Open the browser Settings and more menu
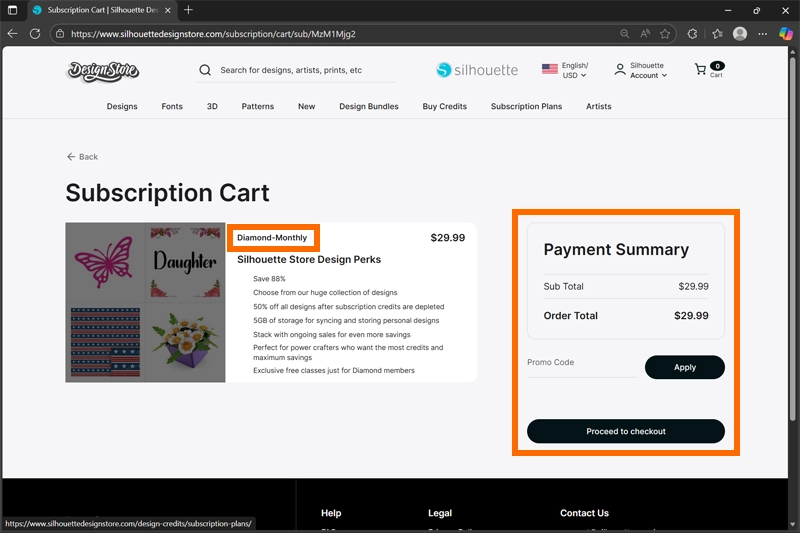 click(x=763, y=33)
